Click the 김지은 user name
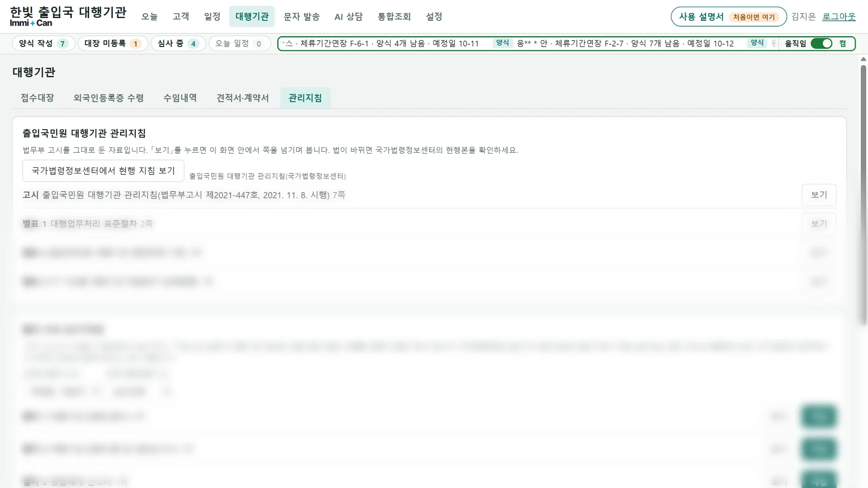868x488 pixels. point(803,17)
